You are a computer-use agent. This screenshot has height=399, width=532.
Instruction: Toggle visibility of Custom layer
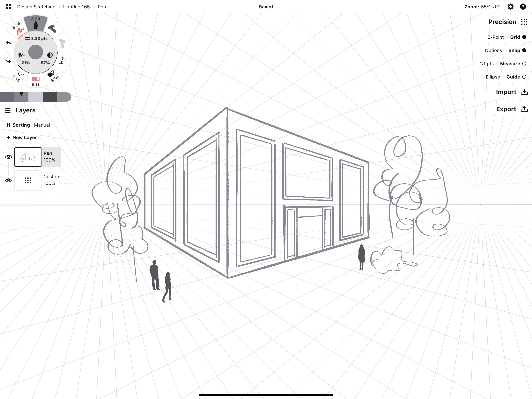(9, 181)
